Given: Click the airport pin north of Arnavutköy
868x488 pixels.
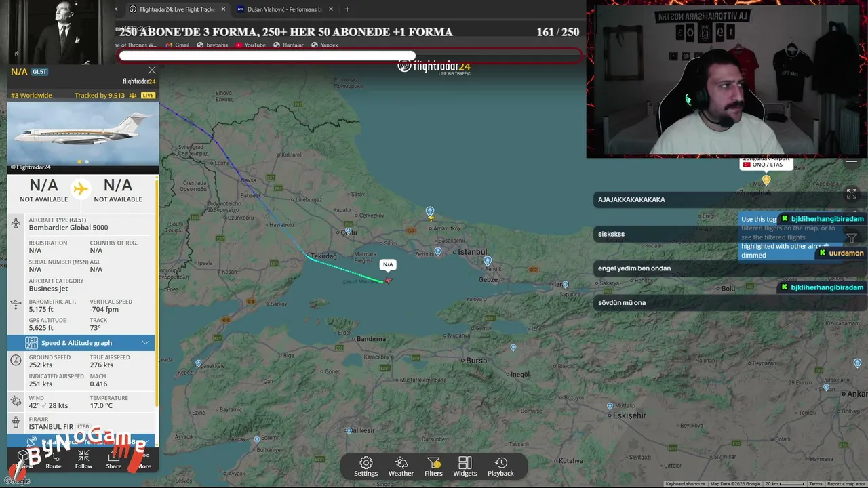Looking at the screenshot, I should (430, 212).
